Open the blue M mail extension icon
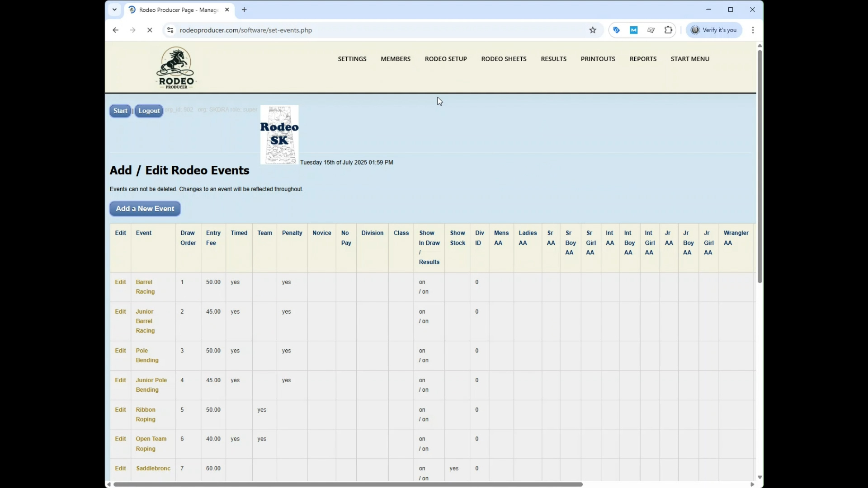This screenshot has width=868, height=488. pos(633,30)
